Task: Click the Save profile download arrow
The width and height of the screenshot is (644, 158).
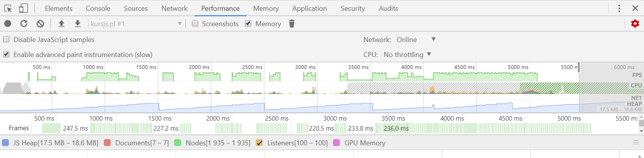Action: pyautogui.click(x=77, y=24)
